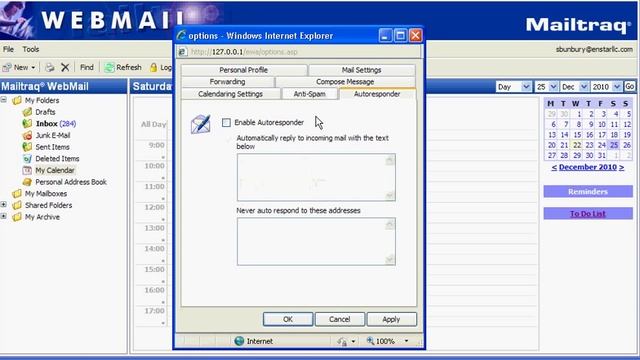Click the Apply button
The image size is (640, 360).
point(391,319)
